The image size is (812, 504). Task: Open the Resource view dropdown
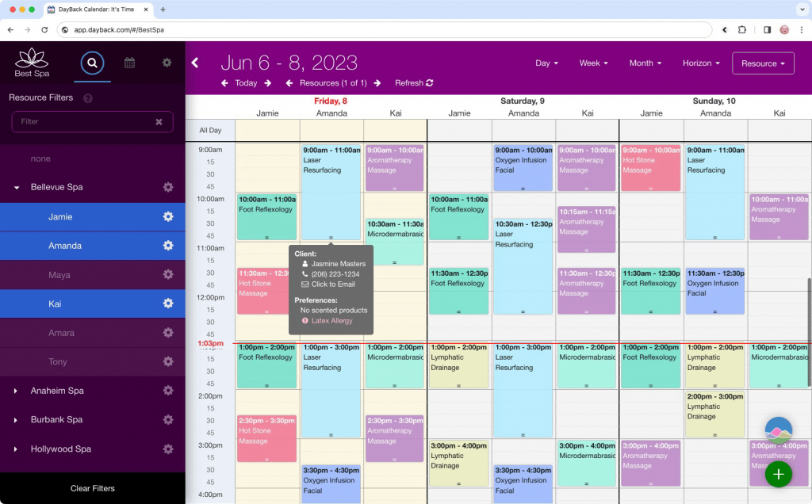click(763, 63)
